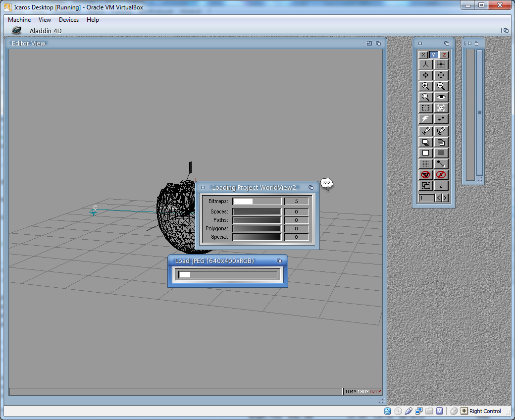
Task: Click the number field showing 1
Action: coord(426,198)
